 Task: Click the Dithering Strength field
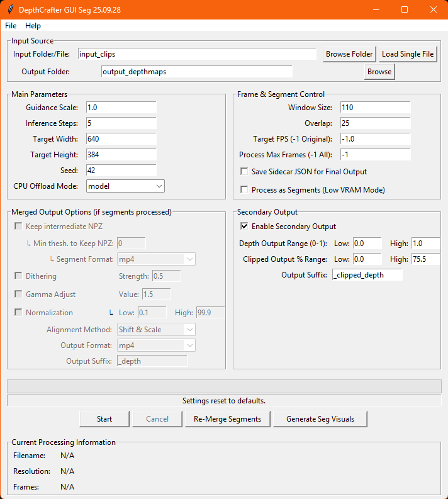coord(166,276)
